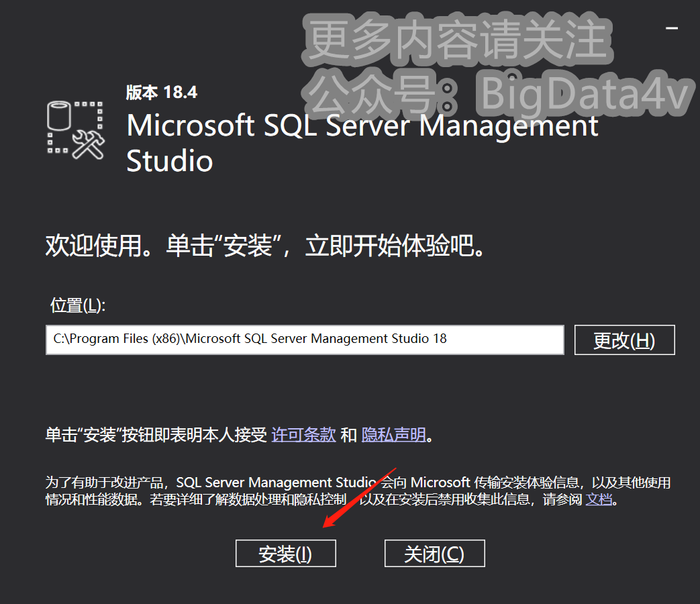This screenshot has height=604, width=700.
Task: Click the 更改(H) change location button
Action: (624, 340)
